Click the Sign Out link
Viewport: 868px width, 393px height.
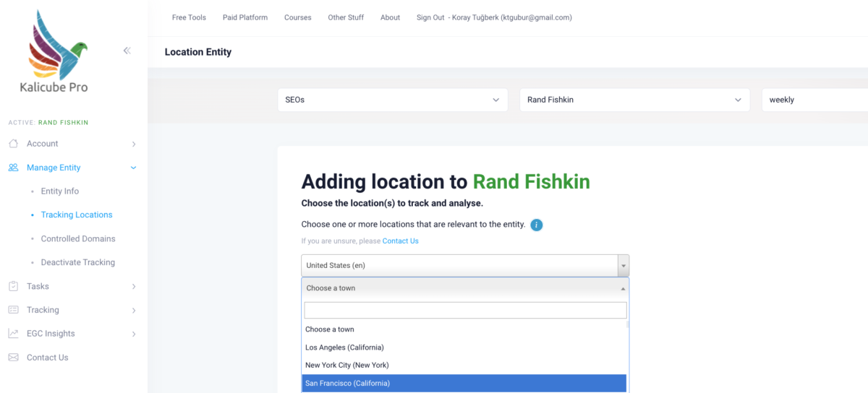point(430,17)
